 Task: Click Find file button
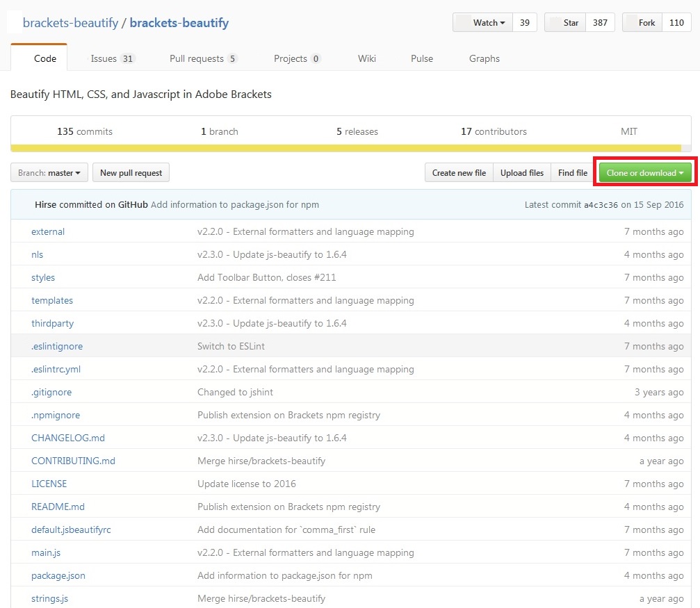coord(573,173)
